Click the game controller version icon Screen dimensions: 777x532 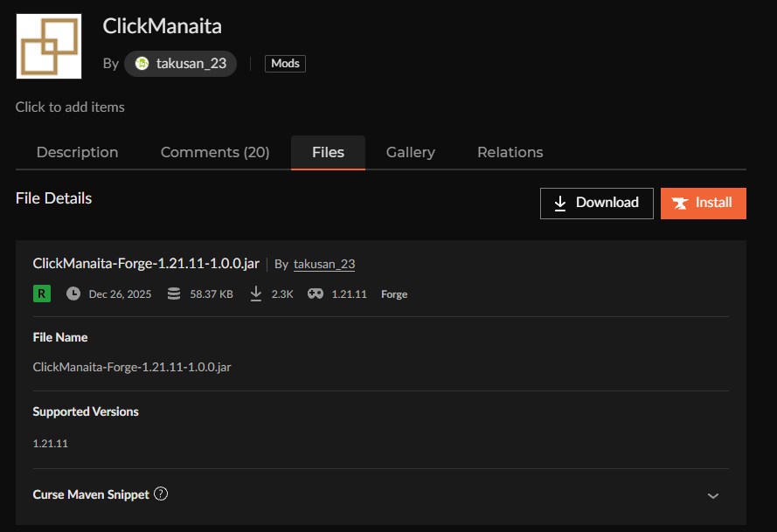click(x=315, y=294)
